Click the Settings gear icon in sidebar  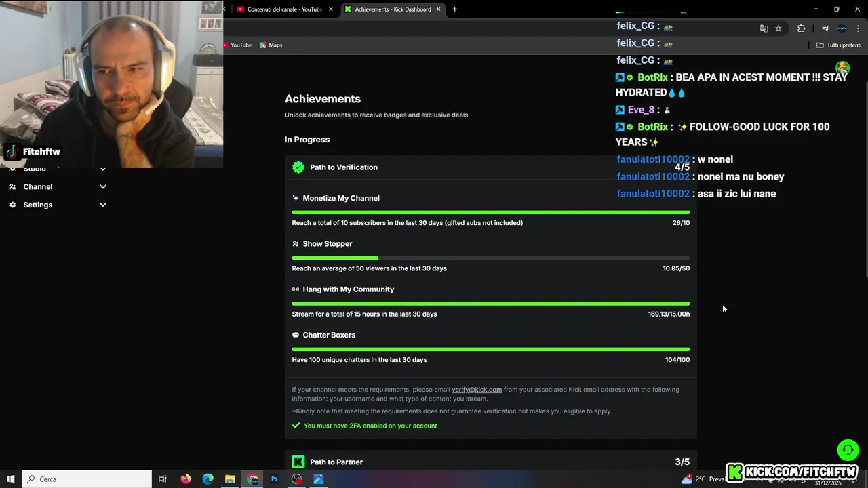pos(12,205)
